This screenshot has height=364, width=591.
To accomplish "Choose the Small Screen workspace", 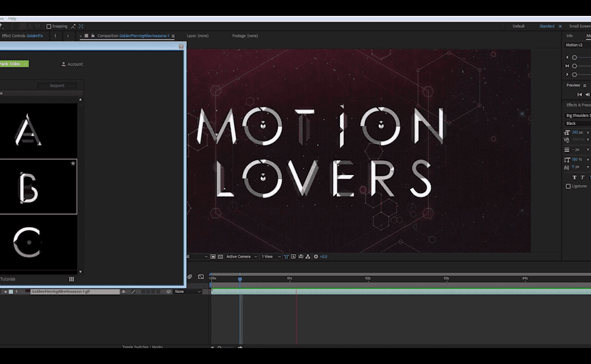I will [x=580, y=26].
